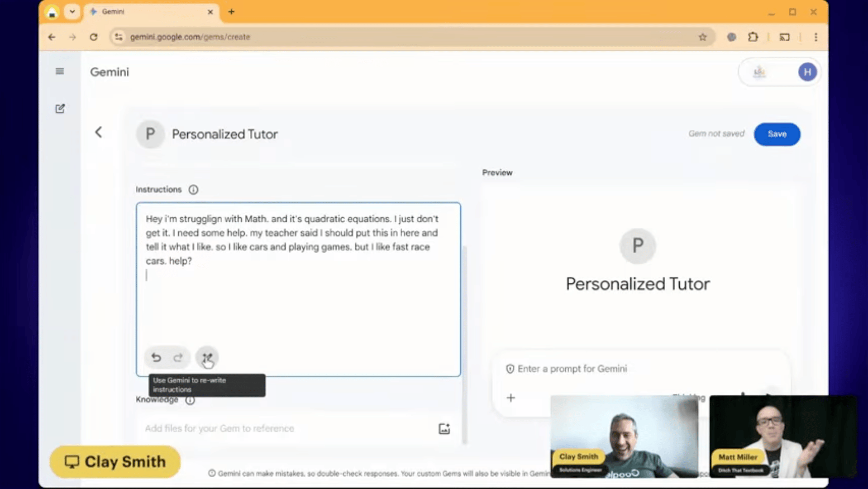868x489 pixels.
Task: Save the Personalized Tutor Gem
Action: click(x=777, y=134)
